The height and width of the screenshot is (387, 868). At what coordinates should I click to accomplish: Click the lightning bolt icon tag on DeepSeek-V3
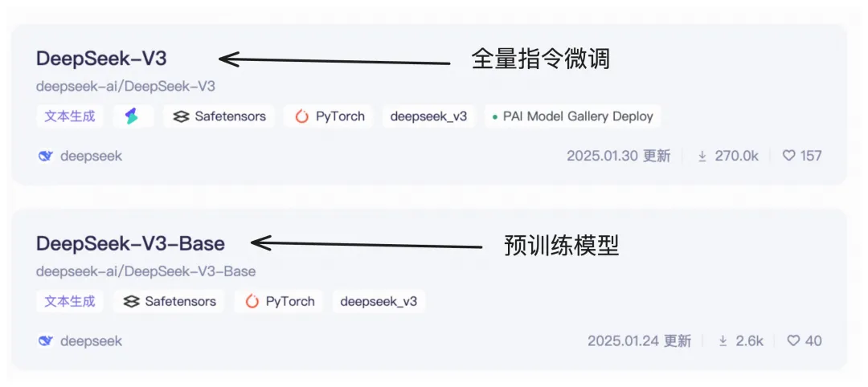click(133, 116)
